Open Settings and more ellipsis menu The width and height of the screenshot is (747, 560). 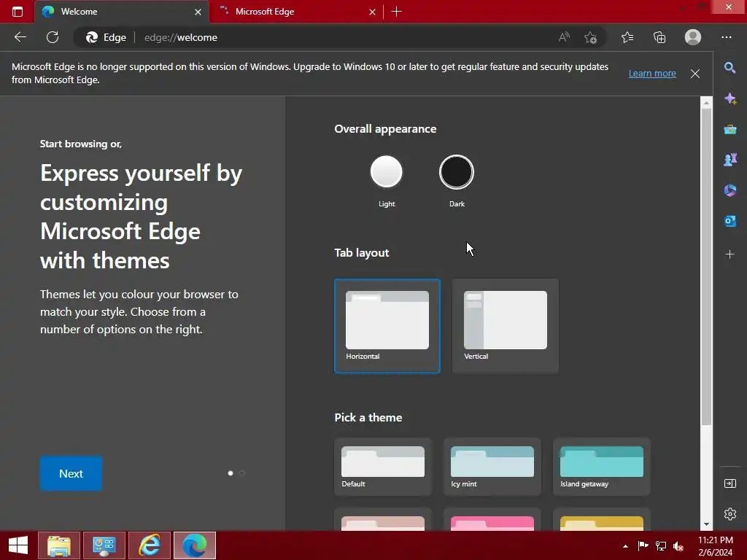pyautogui.click(x=726, y=37)
